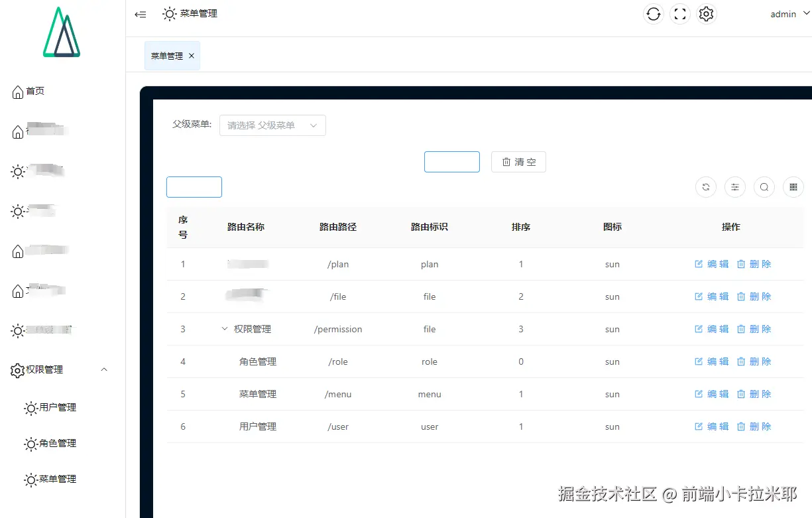
Task: Click the grid layout circular icon
Action: click(x=793, y=187)
